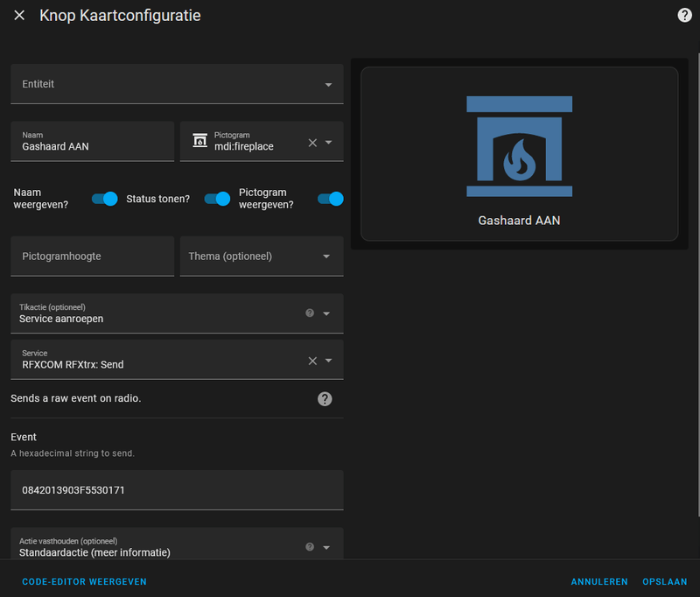
Task: Disable the Pictogram weergeven switch
Action: point(330,199)
